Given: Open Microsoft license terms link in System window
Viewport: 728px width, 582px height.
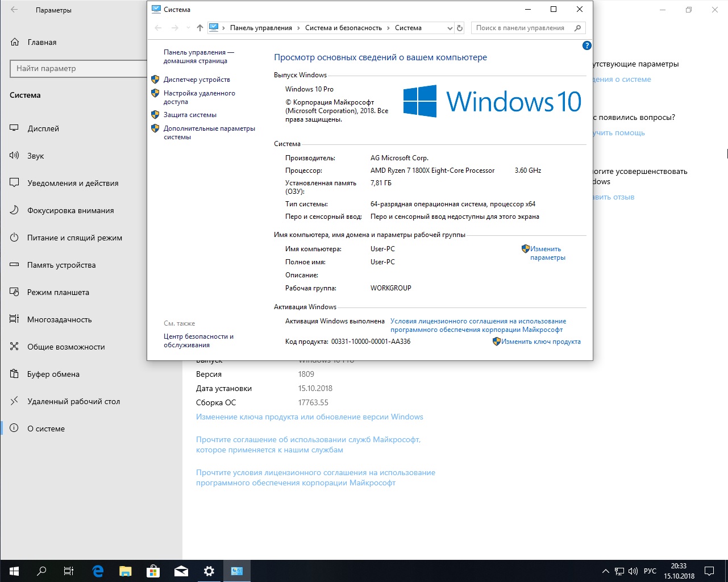Looking at the screenshot, I should (x=478, y=325).
